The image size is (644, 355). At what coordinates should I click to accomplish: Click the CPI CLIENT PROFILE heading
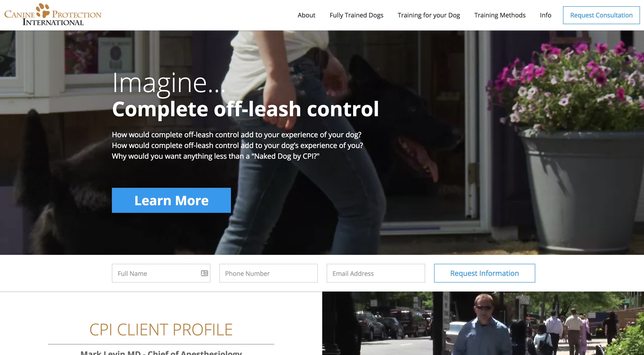pos(161,330)
